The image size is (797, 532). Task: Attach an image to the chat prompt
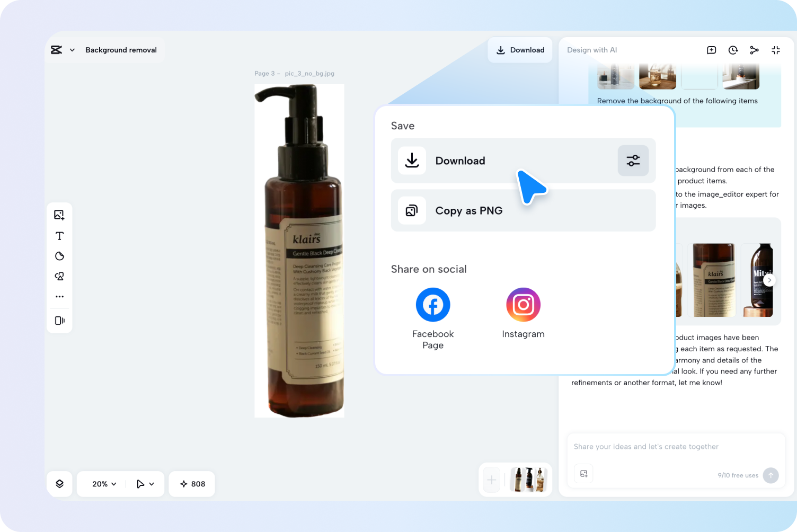pyautogui.click(x=583, y=474)
